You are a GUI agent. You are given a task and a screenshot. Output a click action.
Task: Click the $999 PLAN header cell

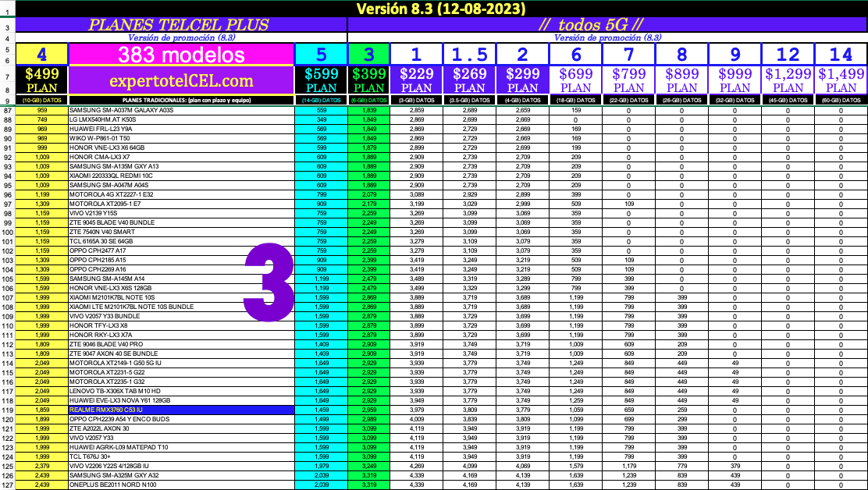735,80
